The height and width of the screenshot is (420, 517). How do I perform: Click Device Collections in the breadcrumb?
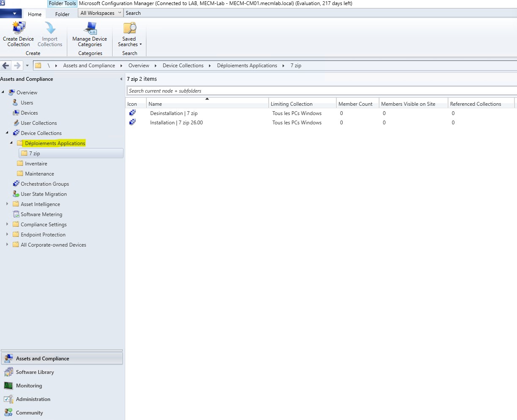click(x=183, y=66)
